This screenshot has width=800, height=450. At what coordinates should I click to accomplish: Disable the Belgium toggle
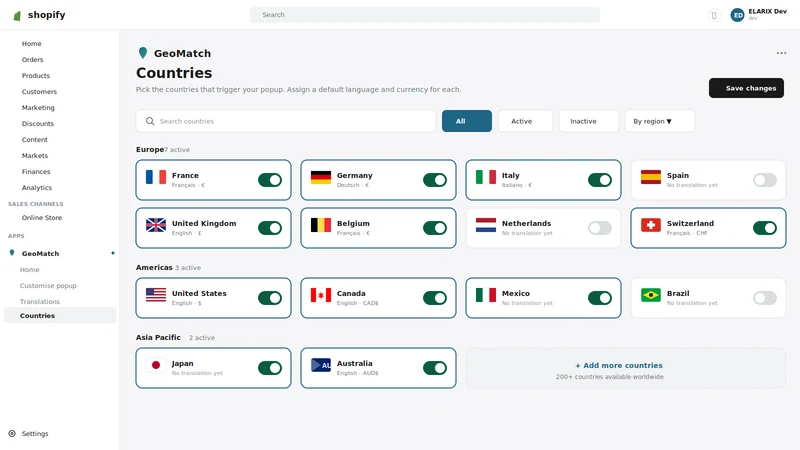click(x=435, y=228)
